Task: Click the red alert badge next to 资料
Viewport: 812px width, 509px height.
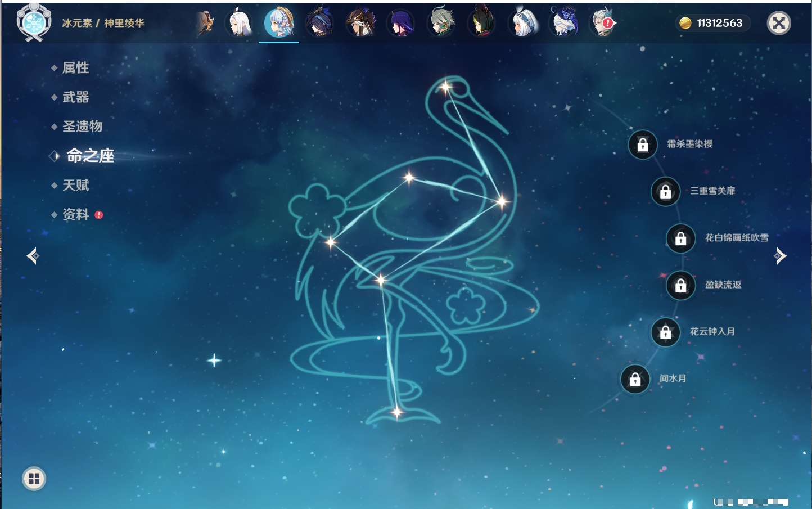Action: coord(99,215)
